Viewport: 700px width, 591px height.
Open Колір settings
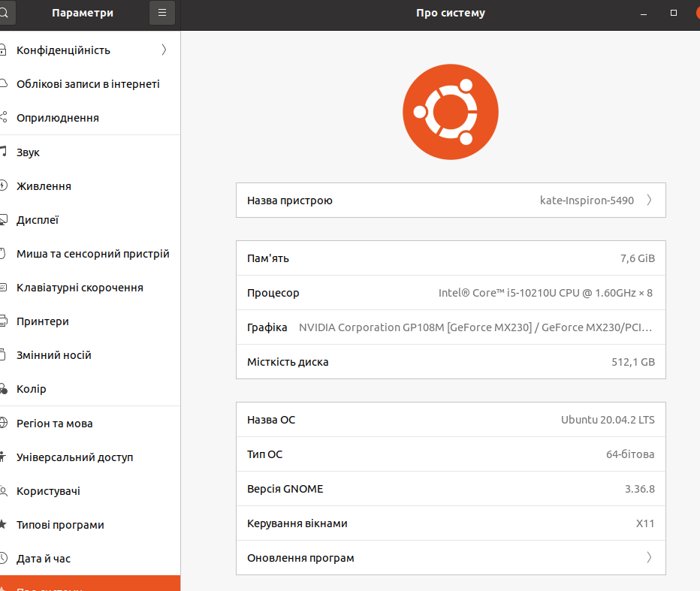click(90, 389)
